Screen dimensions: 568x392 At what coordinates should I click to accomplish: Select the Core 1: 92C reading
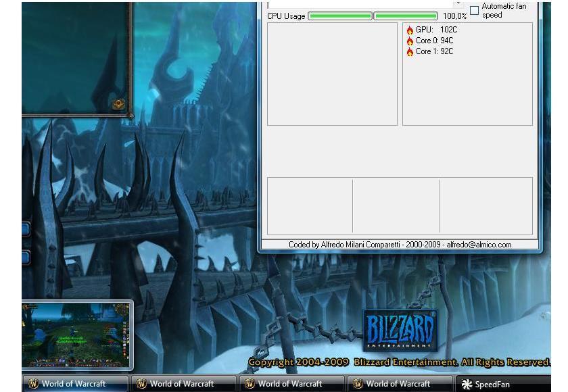pos(434,51)
